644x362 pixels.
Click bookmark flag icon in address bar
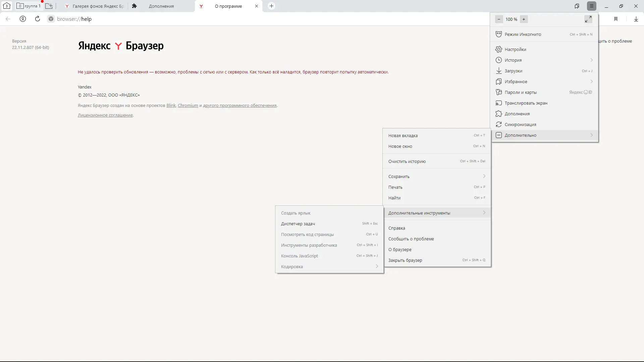616,19
